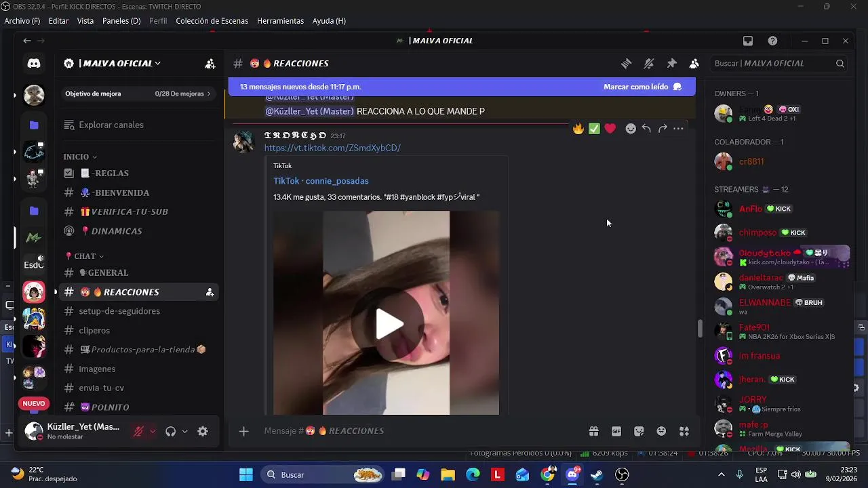The height and width of the screenshot is (488, 868).
Task: Open the GIF picker
Action: [x=616, y=431]
